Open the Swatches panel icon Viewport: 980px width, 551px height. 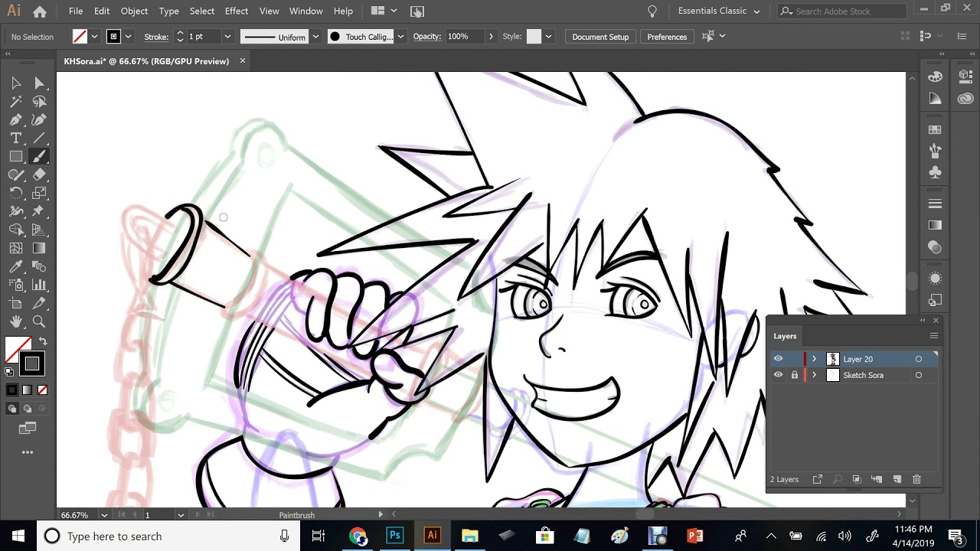click(x=935, y=130)
